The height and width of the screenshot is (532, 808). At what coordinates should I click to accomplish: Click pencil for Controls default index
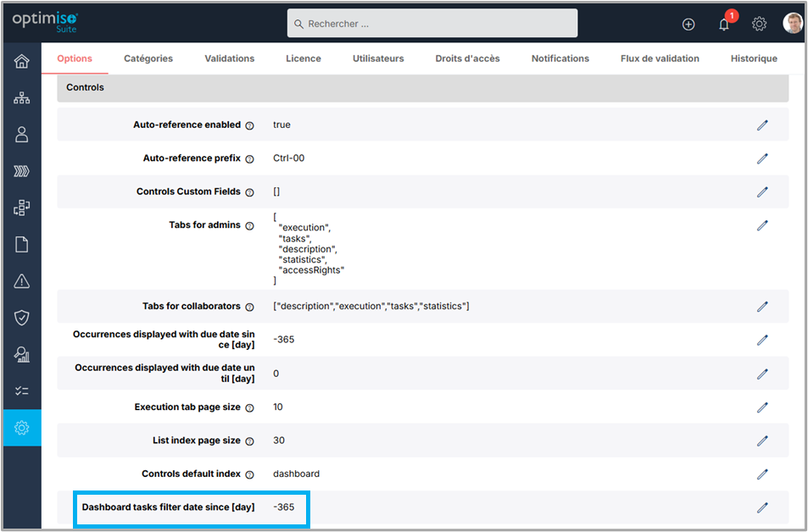pyautogui.click(x=762, y=474)
